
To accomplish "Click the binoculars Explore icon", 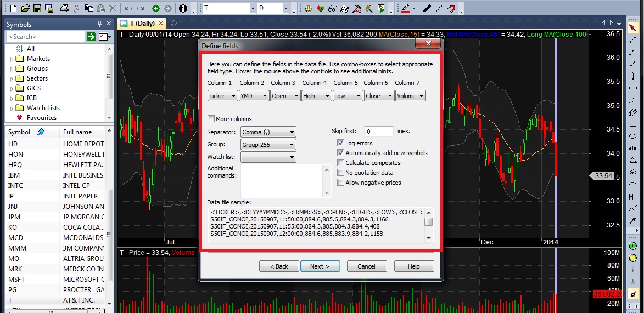I will pos(333,8).
